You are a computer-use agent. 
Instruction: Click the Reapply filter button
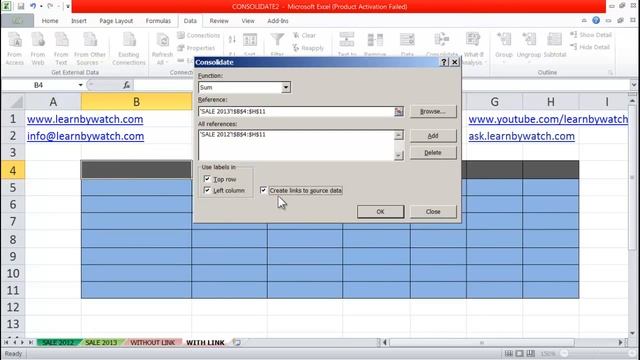(x=308, y=48)
